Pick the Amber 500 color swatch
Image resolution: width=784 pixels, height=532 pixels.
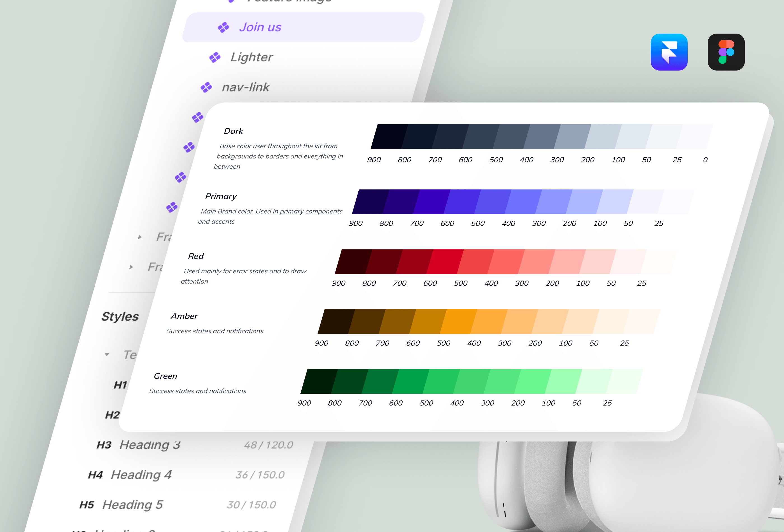tap(458, 321)
